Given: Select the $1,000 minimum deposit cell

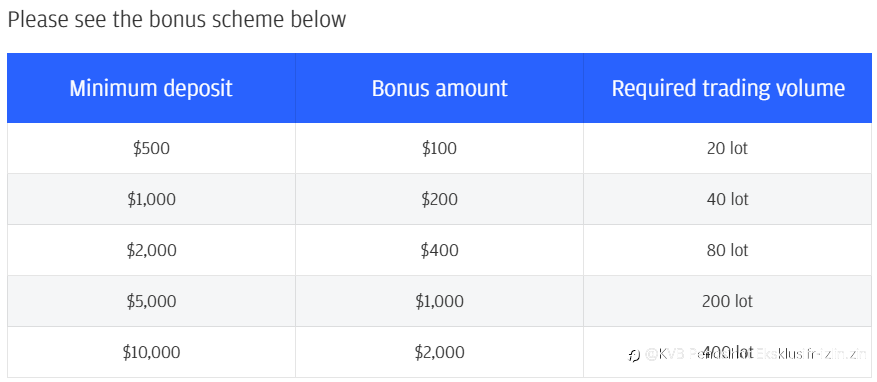Looking at the screenshot, I should click(x=151, y=199).
